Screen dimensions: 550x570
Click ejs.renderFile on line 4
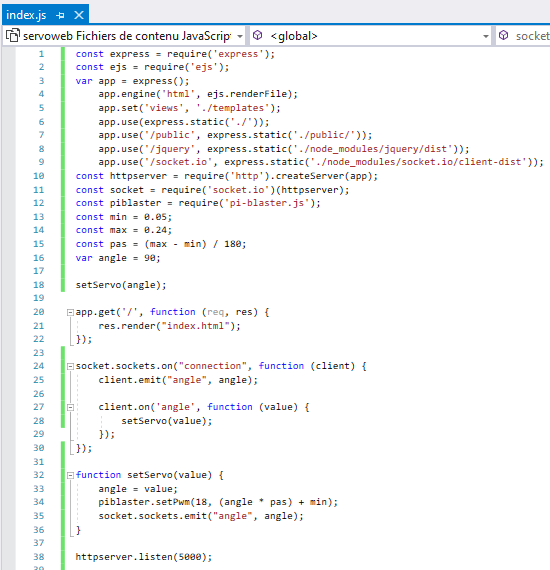pyautogui.click(x=247, y=94)
